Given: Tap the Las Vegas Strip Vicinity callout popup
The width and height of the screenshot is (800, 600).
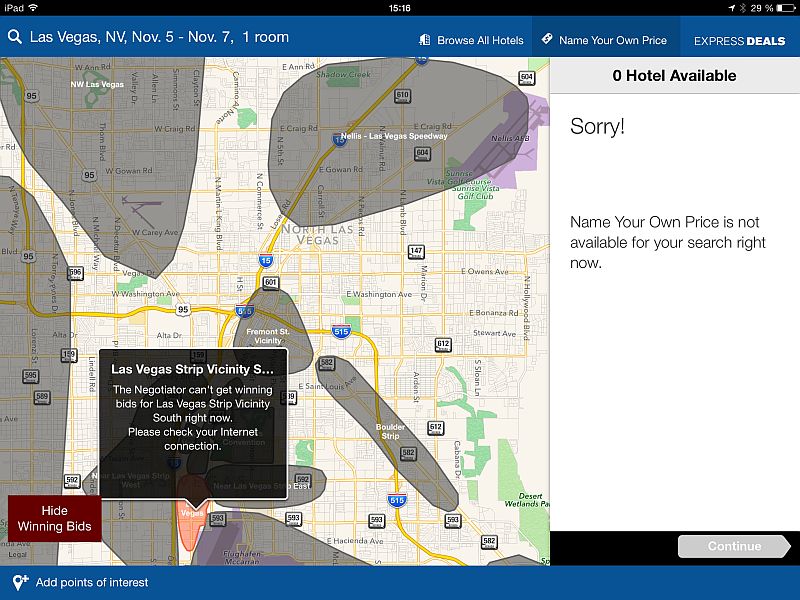Looking at the screenshot, I should tap(192, 422).
